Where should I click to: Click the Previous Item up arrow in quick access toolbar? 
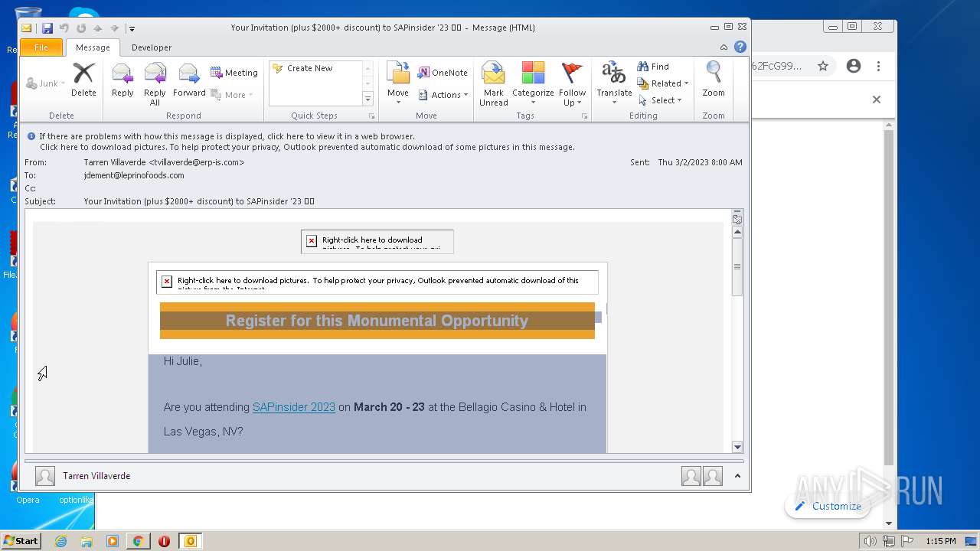pyautogui.click(x=98, y=28)
